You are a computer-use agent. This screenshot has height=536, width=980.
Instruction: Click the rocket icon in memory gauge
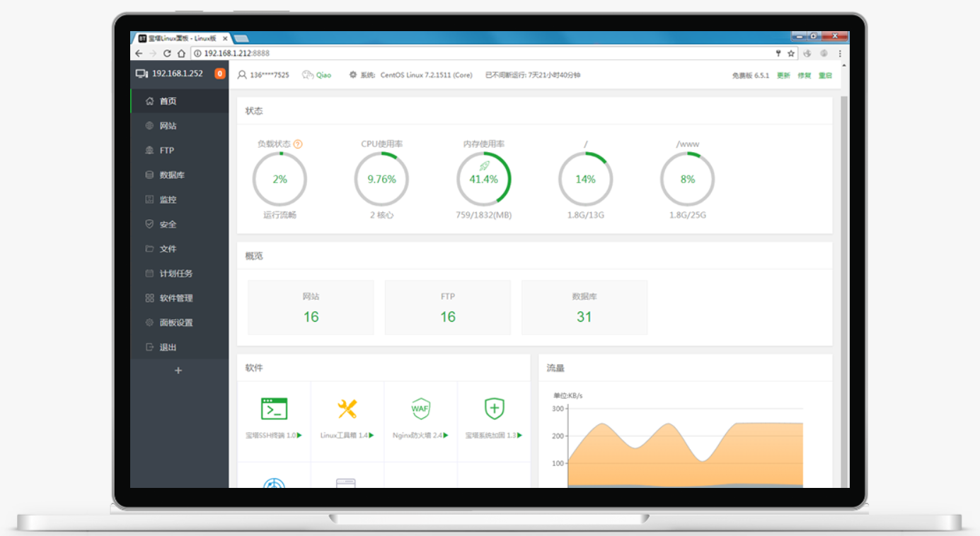tap(485, 166)
